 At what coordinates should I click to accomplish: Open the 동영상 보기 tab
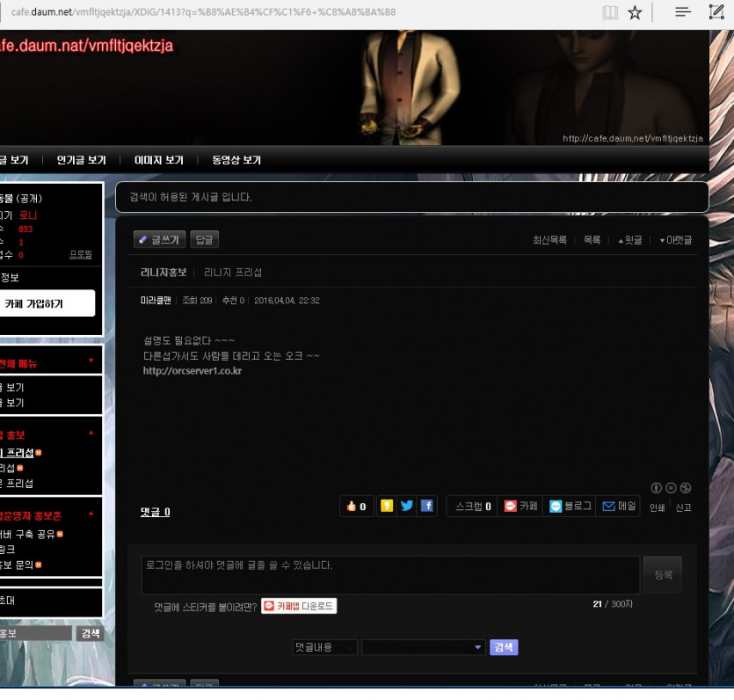236,160
